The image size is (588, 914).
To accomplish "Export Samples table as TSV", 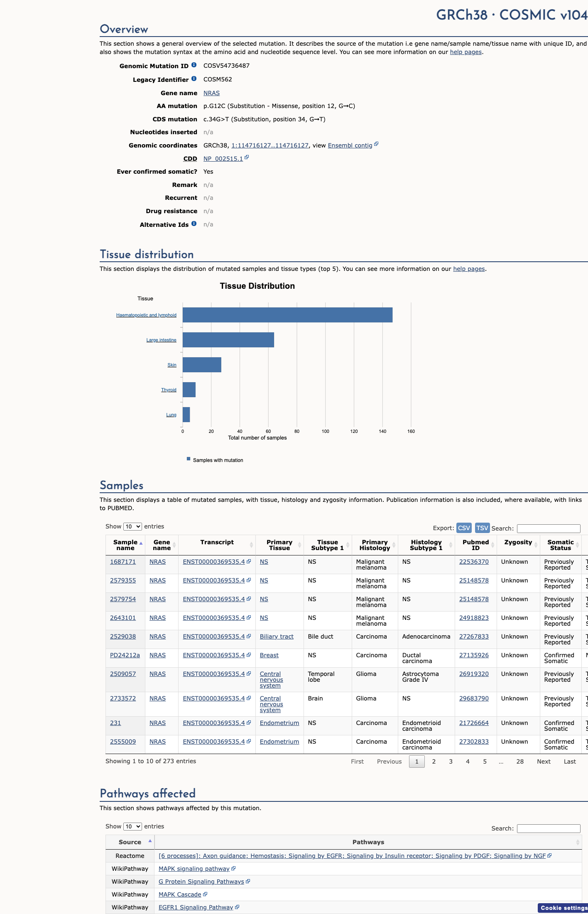I will [x=482, y=528].
